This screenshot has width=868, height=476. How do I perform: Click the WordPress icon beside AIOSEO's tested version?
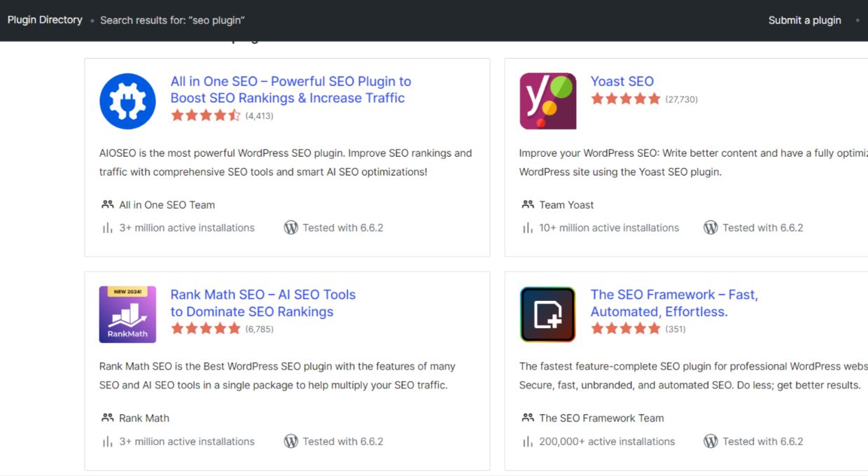tap(290, 227)
